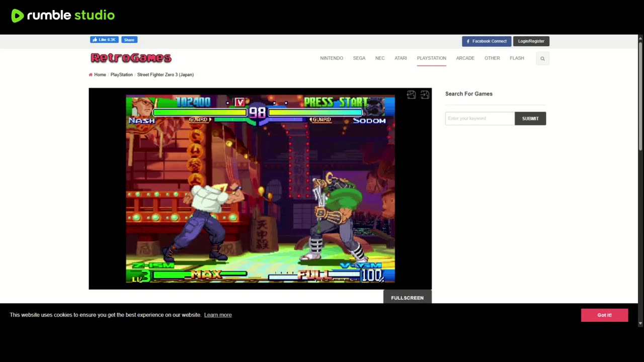Click the emulator load state icon
Viewport: 644px width, 362px height.
pos(425,95)
